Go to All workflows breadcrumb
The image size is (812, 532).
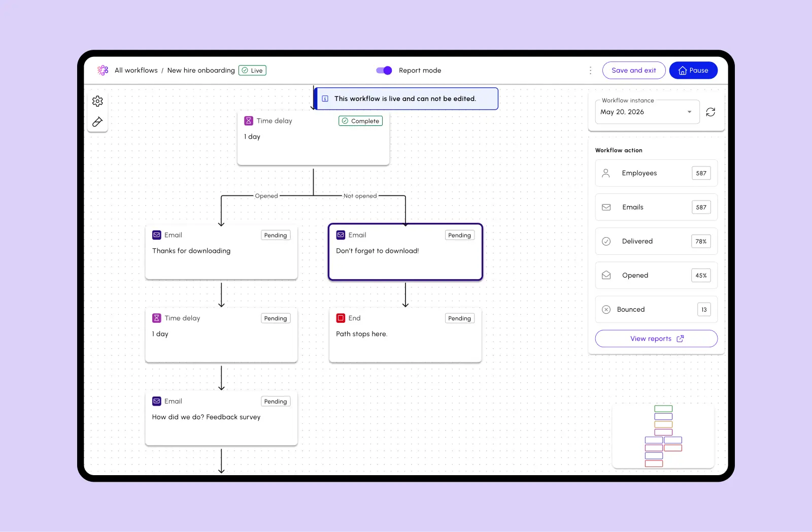tap(136, 71)
